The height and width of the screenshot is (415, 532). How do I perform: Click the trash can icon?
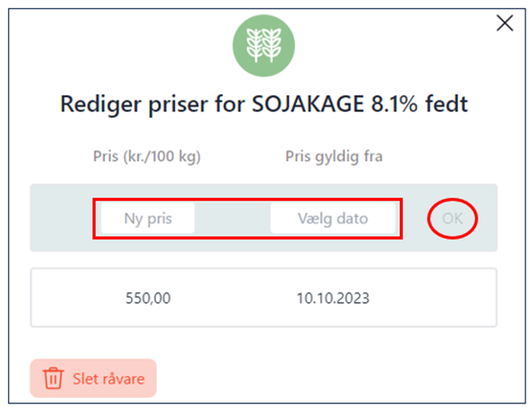tap(52, 378)
